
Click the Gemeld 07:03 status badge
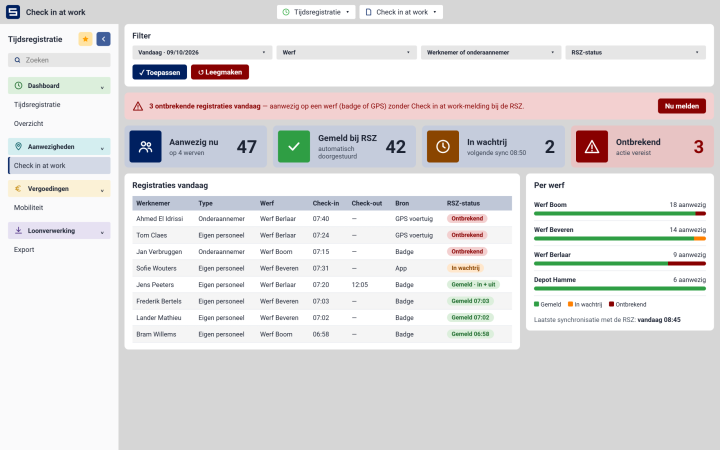pyautogui.click(x=470, y=301)
